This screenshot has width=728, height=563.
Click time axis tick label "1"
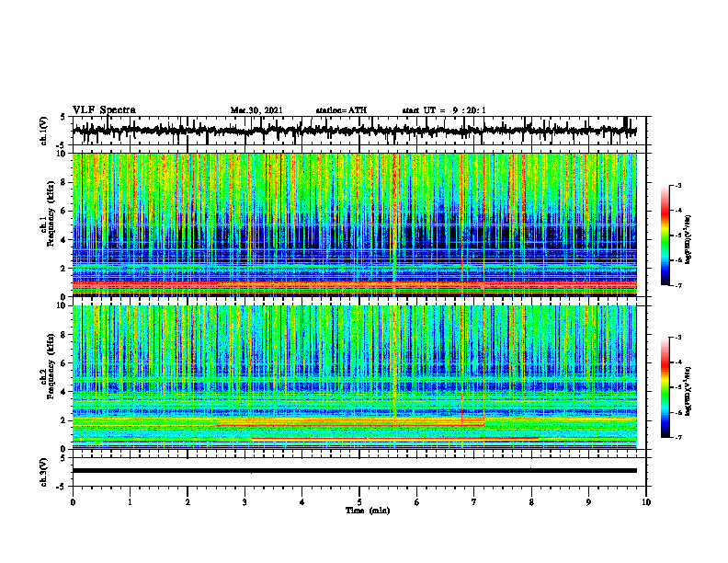point(130,502)
